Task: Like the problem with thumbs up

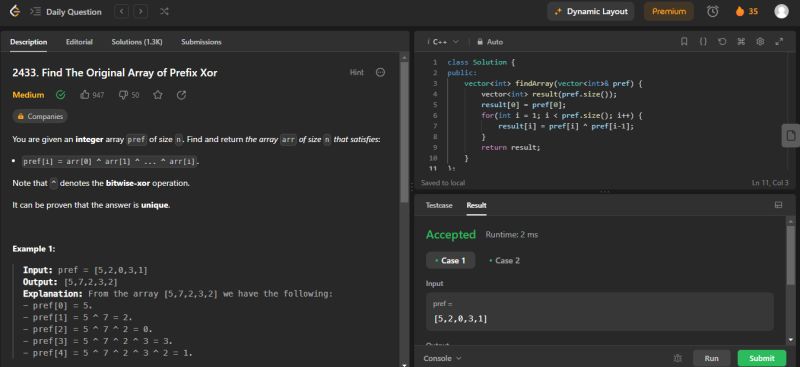Action: 85,95
